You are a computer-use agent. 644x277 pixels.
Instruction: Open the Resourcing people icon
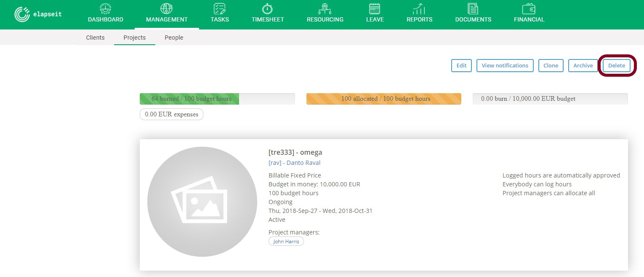[325, 8]
